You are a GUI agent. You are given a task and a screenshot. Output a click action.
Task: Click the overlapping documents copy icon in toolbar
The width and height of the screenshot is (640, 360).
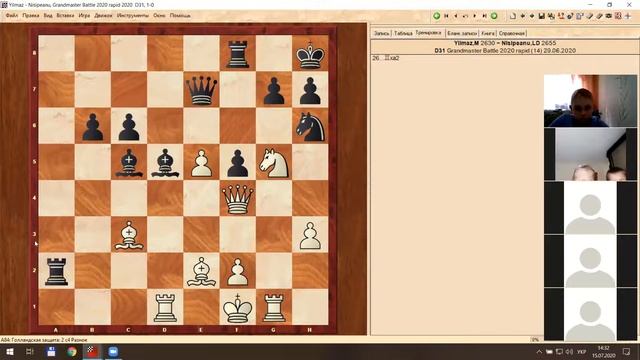580,16
